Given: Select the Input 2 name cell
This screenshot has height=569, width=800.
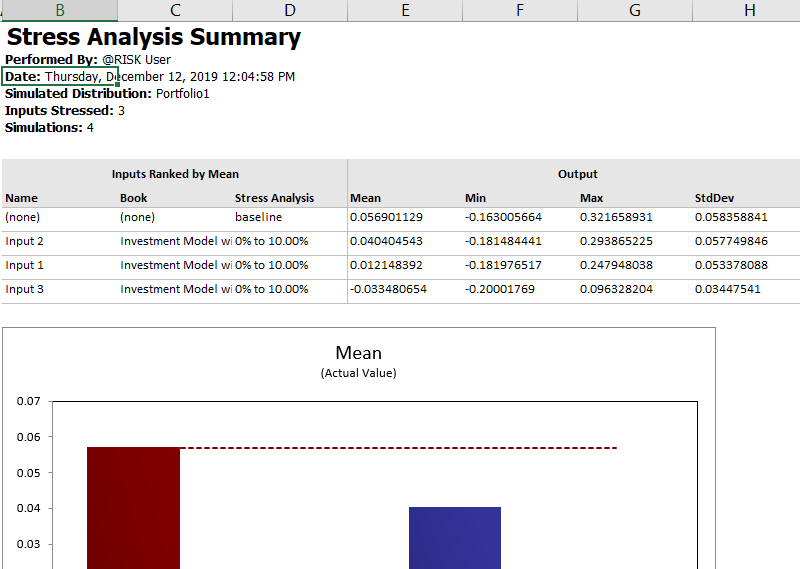Looking at the screenshot, I should click(x=25, y=241).
